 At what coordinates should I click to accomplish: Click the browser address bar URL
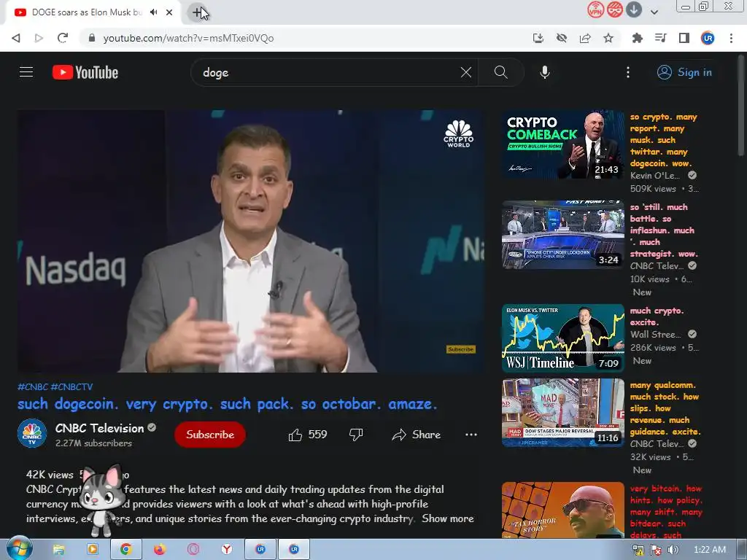[x=188, y=38]
